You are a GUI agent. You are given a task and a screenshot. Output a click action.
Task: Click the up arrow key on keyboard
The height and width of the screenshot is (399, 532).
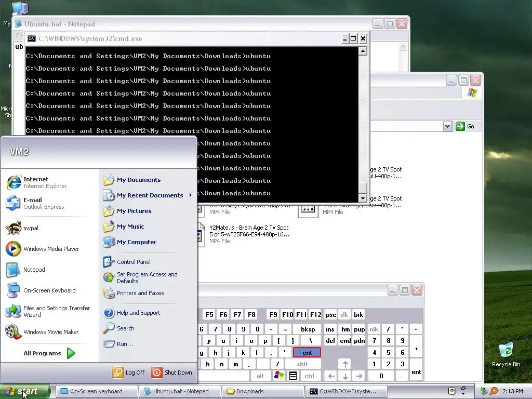coord(345,364)
